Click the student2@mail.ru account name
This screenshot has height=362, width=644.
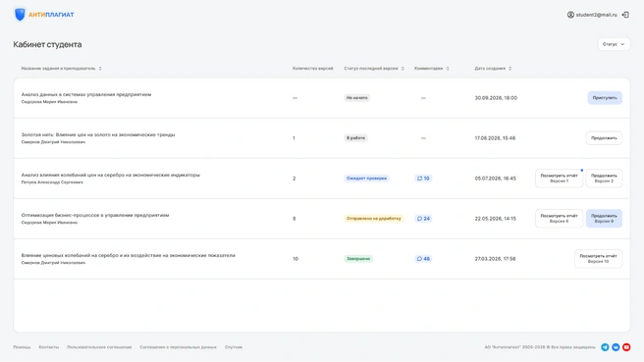point(596,15)
